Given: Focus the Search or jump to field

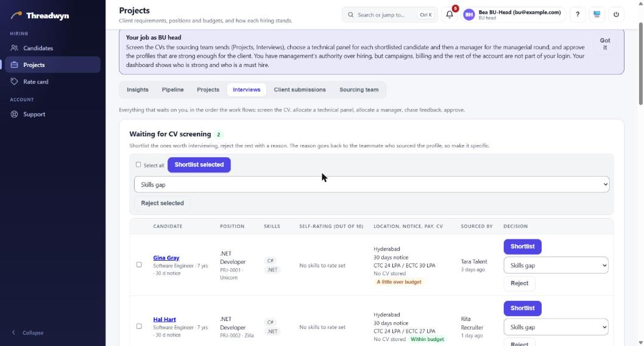Looking at the screenshot, I should [x=389, y=15].
